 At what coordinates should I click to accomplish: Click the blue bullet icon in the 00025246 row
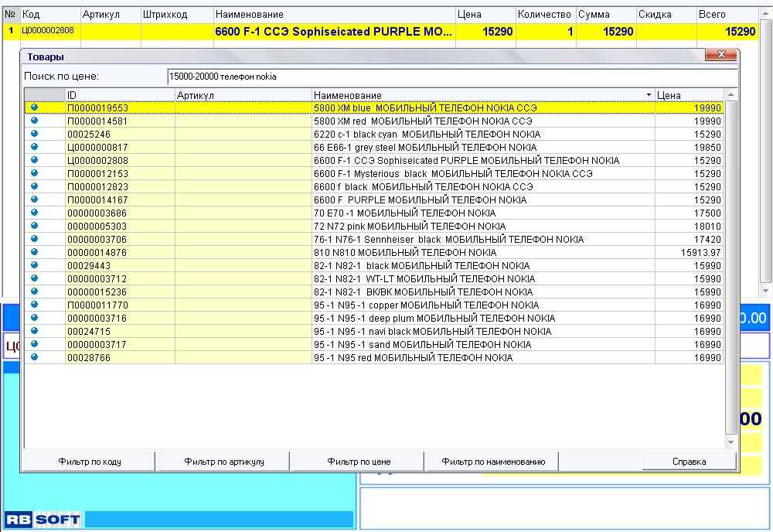tap(34, 135)
